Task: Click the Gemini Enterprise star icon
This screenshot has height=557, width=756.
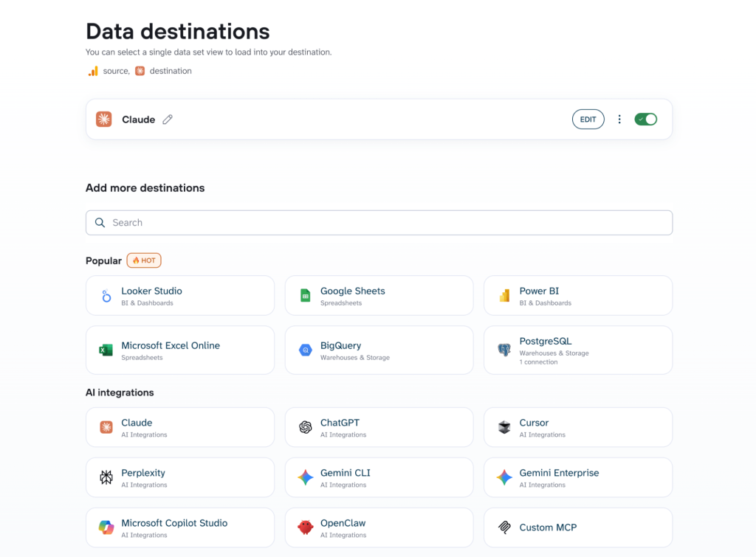Action: point(504,477)
